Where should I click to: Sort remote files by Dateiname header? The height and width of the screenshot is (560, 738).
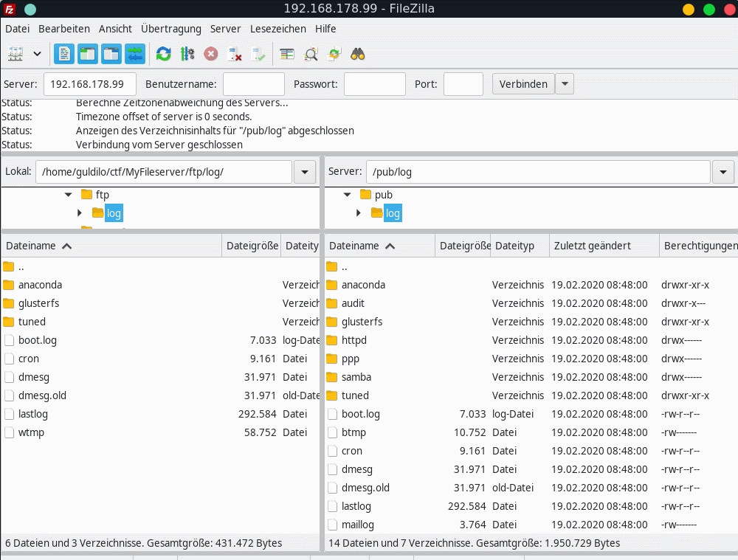[x=380, y=246]
